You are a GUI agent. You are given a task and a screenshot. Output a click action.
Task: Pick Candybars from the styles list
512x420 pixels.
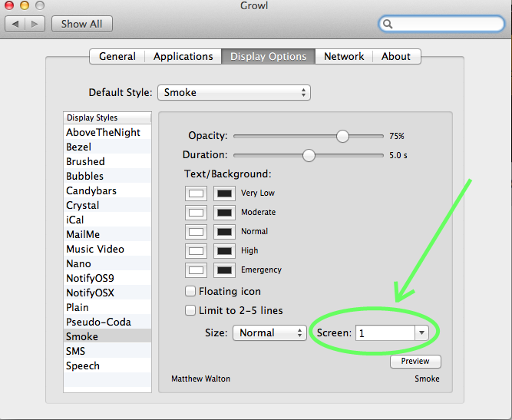107,190
